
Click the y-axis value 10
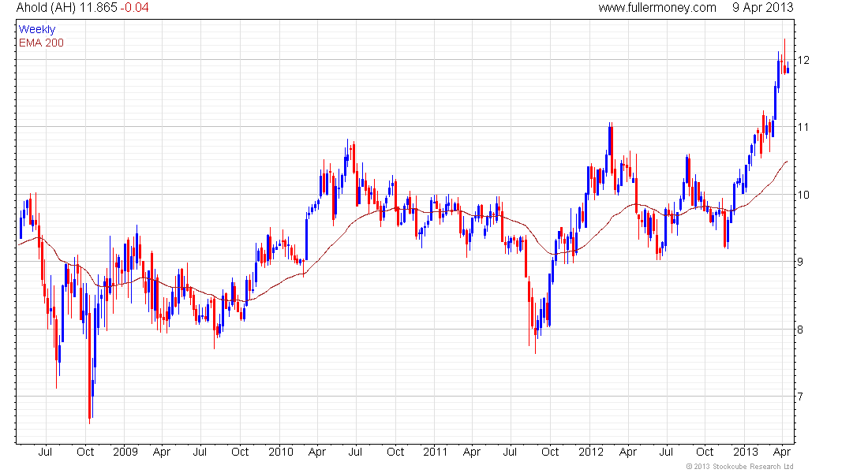point(803,195)
